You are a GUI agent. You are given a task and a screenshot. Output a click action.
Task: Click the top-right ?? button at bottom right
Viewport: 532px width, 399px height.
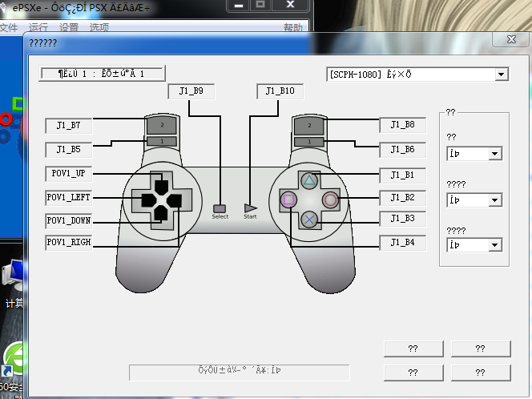481,349
